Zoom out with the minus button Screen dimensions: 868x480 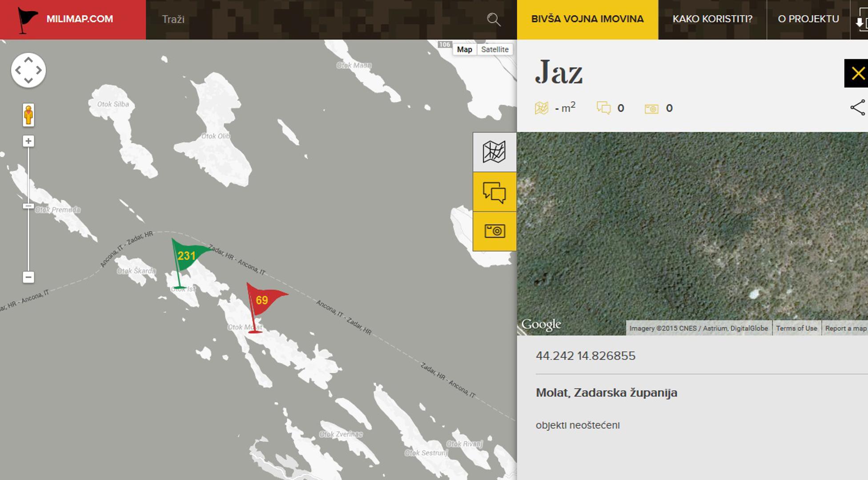[28, 277]
